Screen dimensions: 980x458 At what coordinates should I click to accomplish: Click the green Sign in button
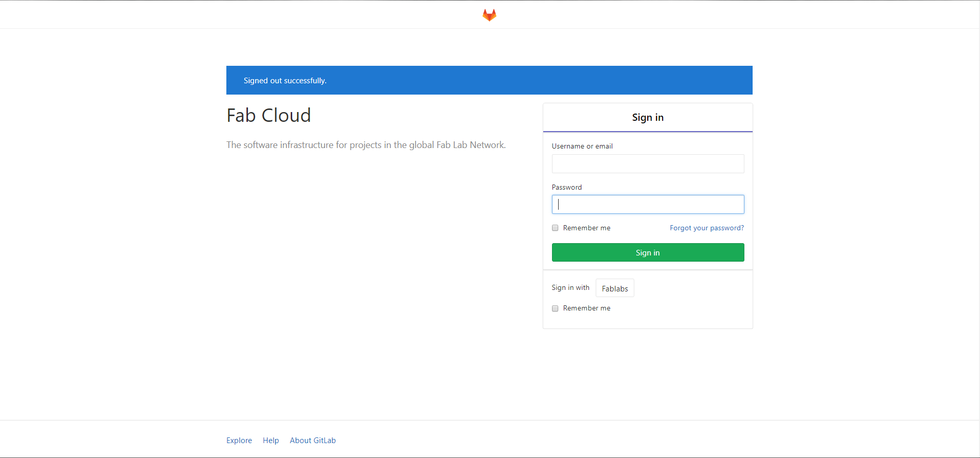click(x=648, y=252)
